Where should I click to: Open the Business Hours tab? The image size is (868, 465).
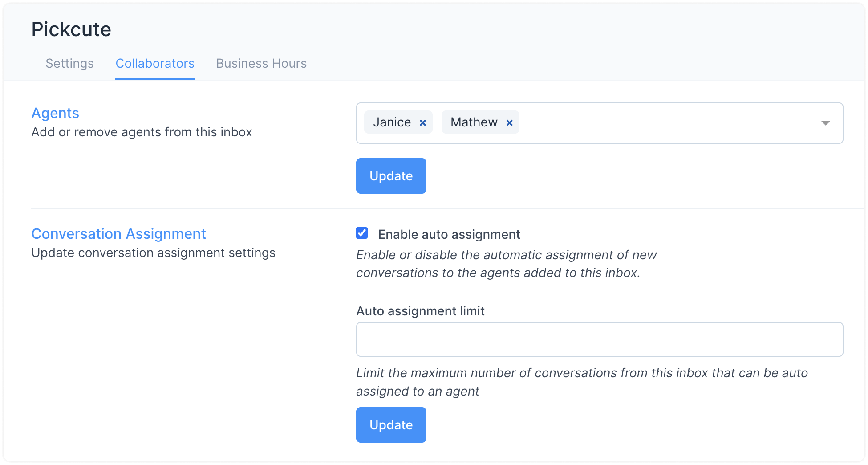(x=261, y=64)
